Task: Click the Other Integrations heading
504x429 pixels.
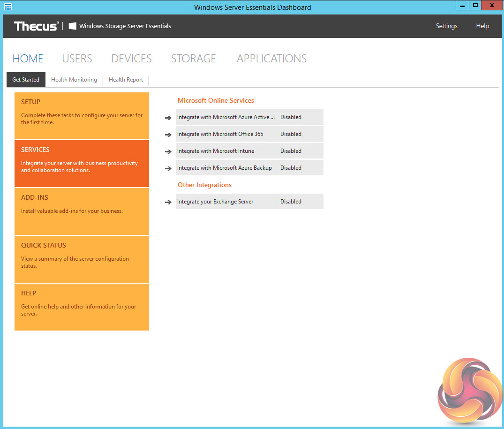Action: pos(204,185)
